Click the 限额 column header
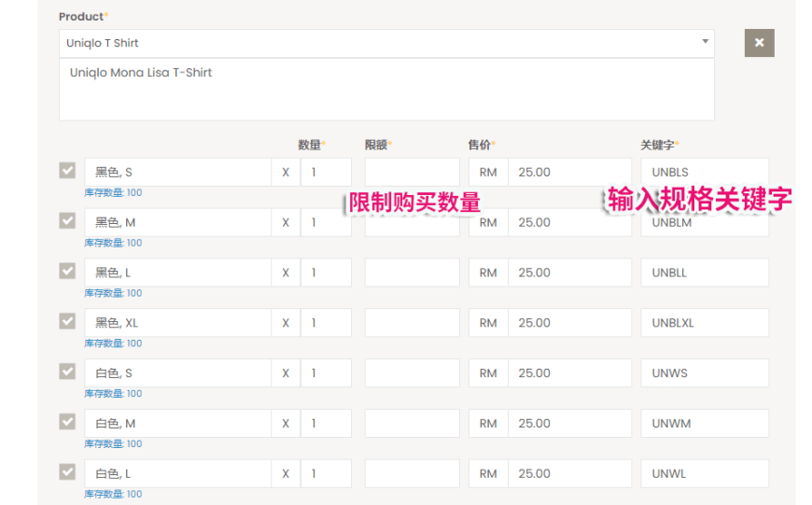 pyautogui.click(x=376, y=145)
